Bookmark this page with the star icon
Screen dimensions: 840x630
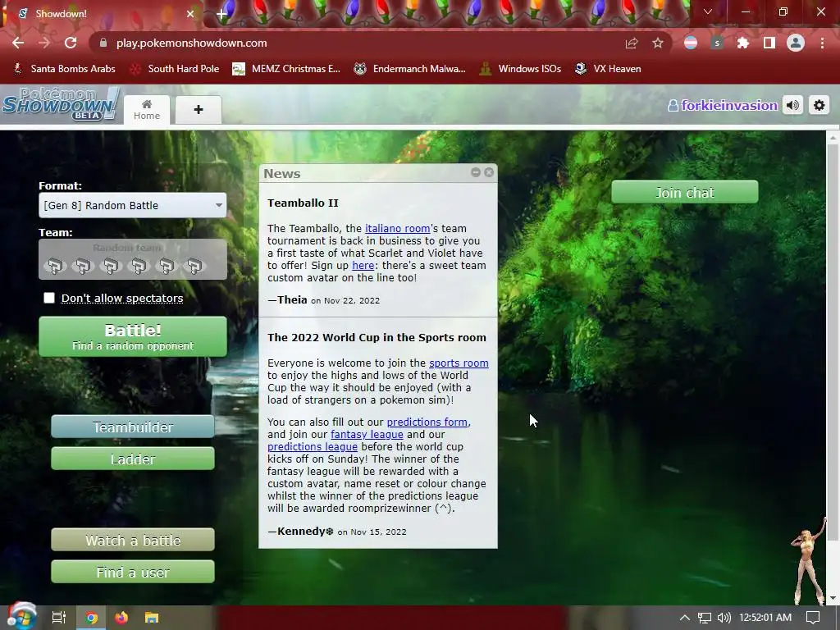tap(658, 43)
